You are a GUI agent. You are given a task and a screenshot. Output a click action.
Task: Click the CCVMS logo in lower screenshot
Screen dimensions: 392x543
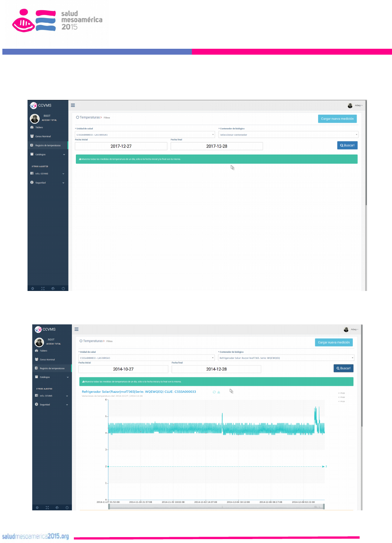[45, 329]
